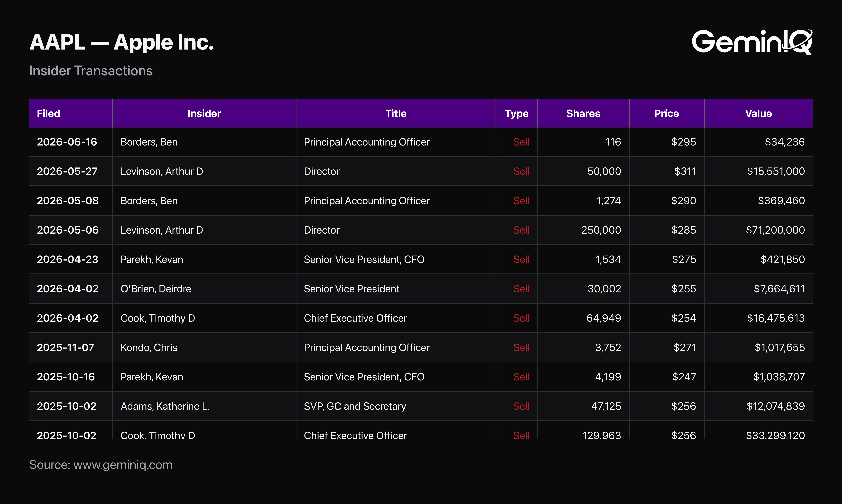
Task: Click price $285
Action: pos(684,230)
